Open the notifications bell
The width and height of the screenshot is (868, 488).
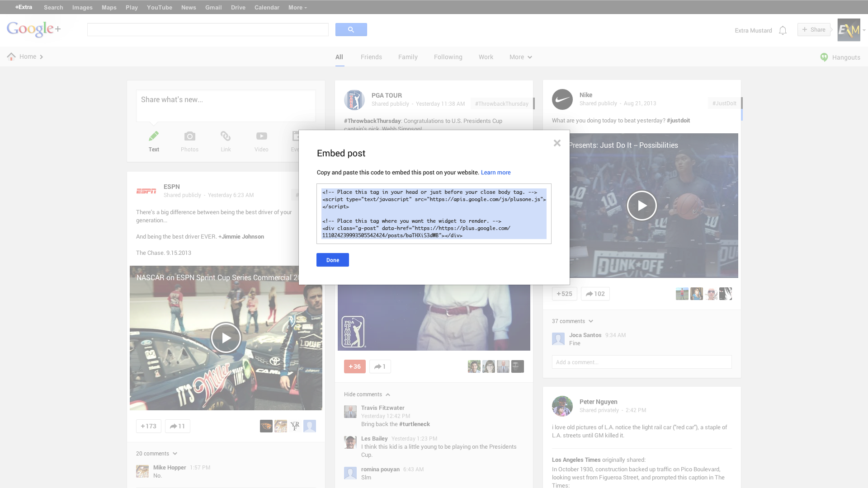[783, 30]
